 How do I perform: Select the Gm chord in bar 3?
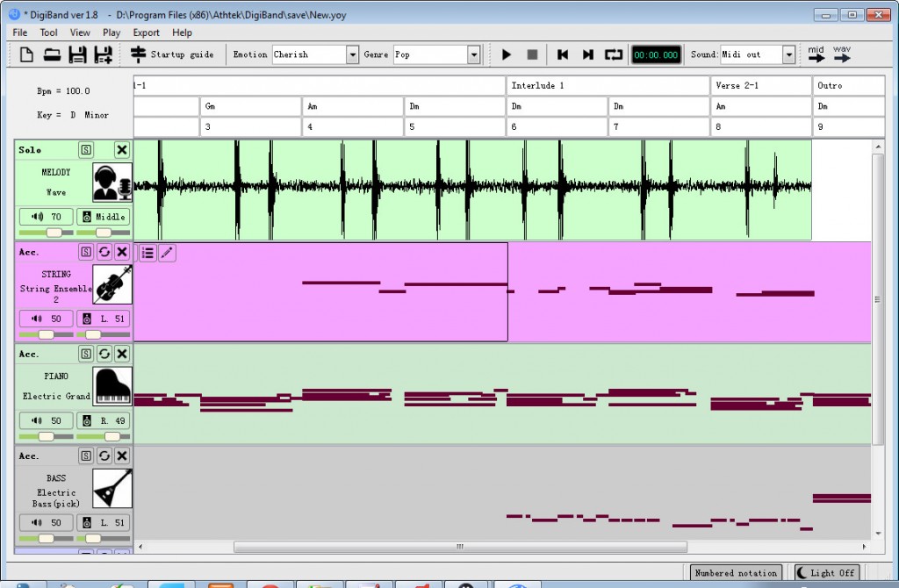250,106
